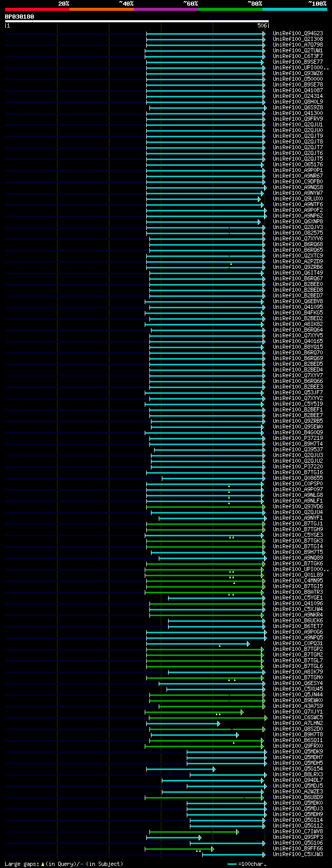Screen dimensions: 332x868
Task: Select subject label UniRef100_C0PSP0
Action: click(298, 484)
